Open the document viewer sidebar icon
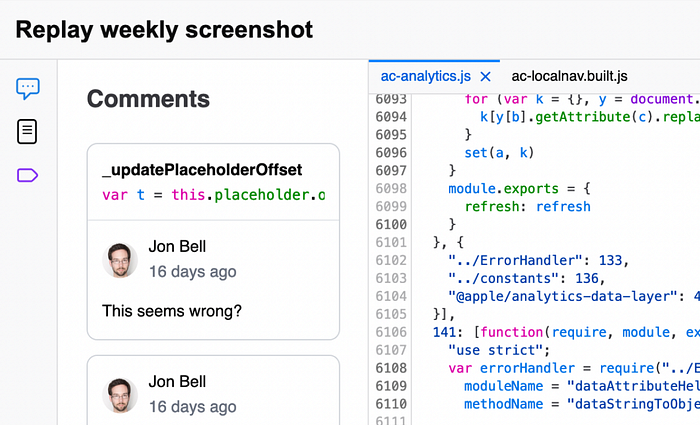This screenshot has height=425, width=700. click(x=28, y=131)
